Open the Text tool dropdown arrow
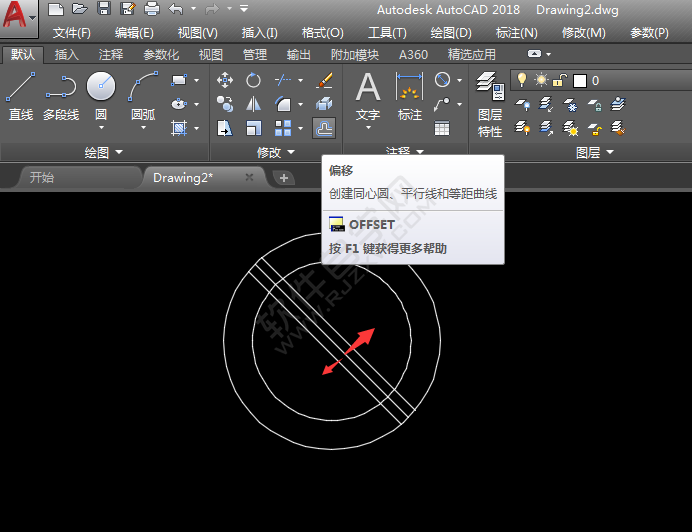The height and width of the screenshot is (532, 692). pyautogui.click(x=368, y=128)
